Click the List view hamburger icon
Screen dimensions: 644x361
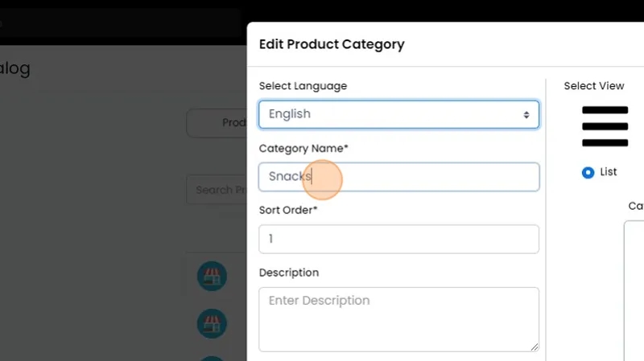click(605, 126)
